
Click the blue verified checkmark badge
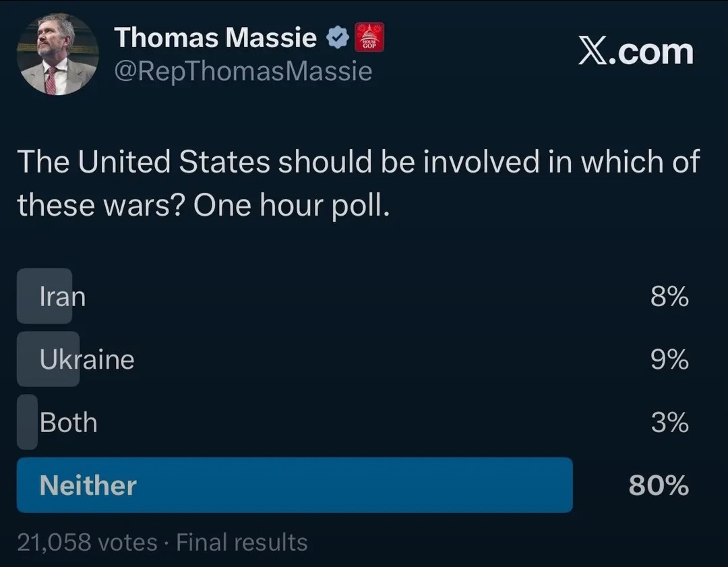pyautogui.click(x=338, y=38)
